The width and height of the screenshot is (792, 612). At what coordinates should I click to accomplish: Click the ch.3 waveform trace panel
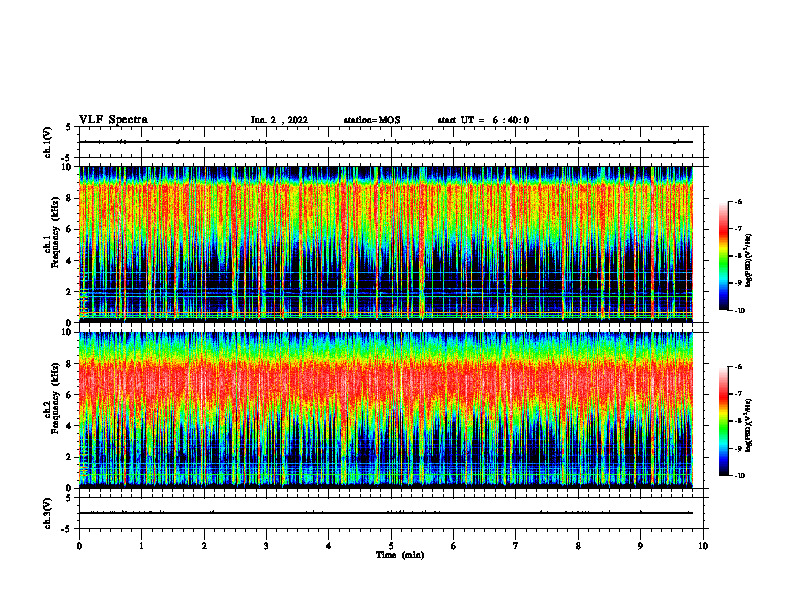point(391,513)
